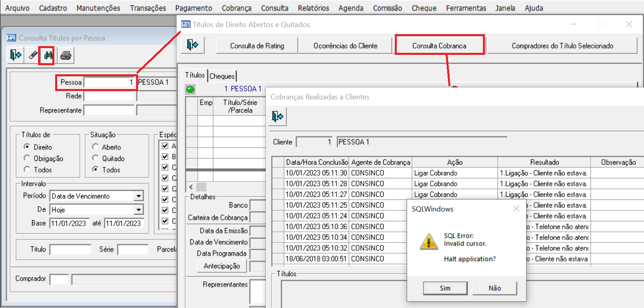The height and width of the screenshot is (308, 644).
Task: Click the Consulta Títulos por Pessoa title icon
Action: [x=12, y=38]
